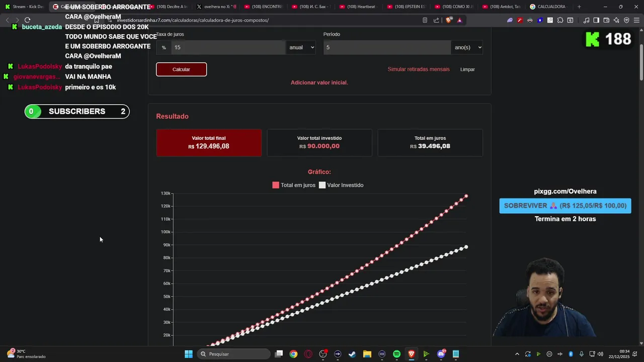
Task: Click the SUBSCRIBERS goal bar overlay
Action: (77, 112)
